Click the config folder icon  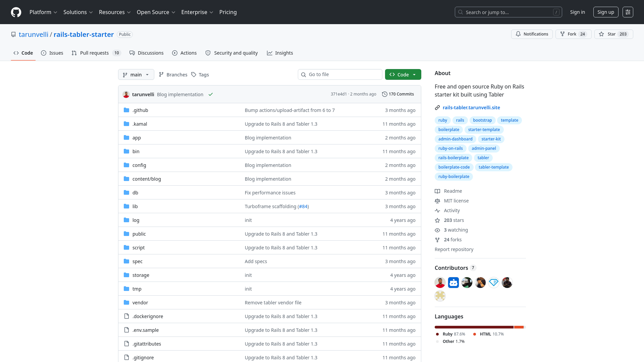click(126, 165)
